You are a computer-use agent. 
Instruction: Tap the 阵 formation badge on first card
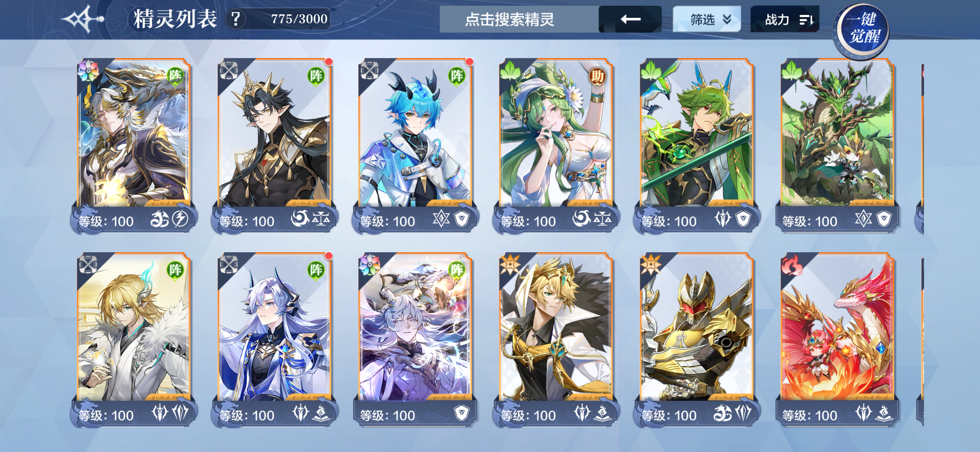coord(175,76)
